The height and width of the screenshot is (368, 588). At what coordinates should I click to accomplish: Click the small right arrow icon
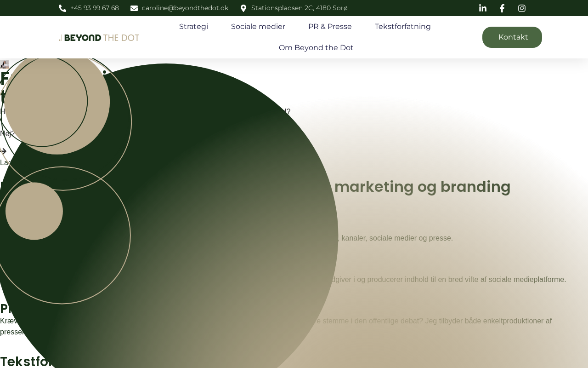click(x=3, y=151)
